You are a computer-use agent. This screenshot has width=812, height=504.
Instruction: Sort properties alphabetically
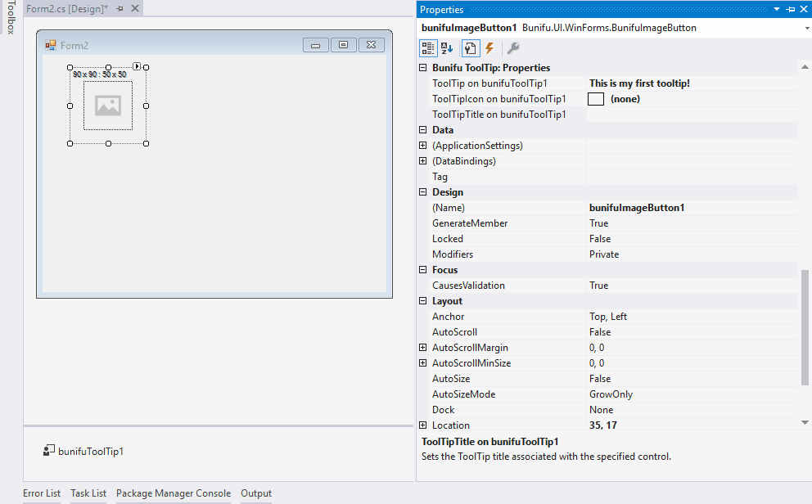[x=447, y=48]
